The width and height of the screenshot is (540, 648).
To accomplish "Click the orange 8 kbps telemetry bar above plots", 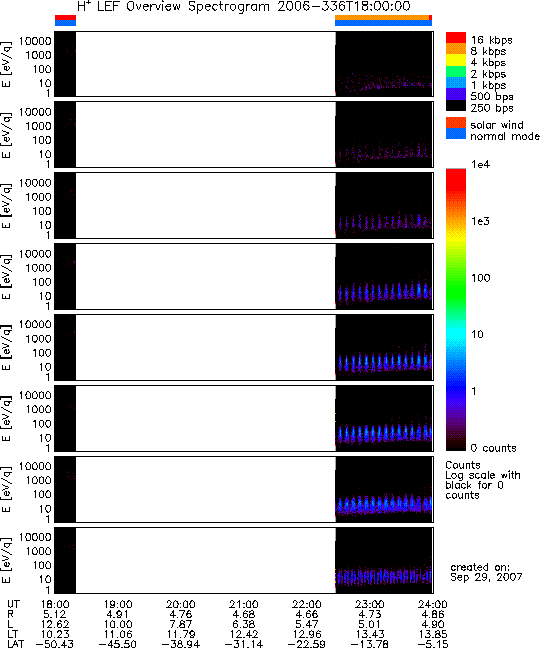I will click(x=382, y=17).
